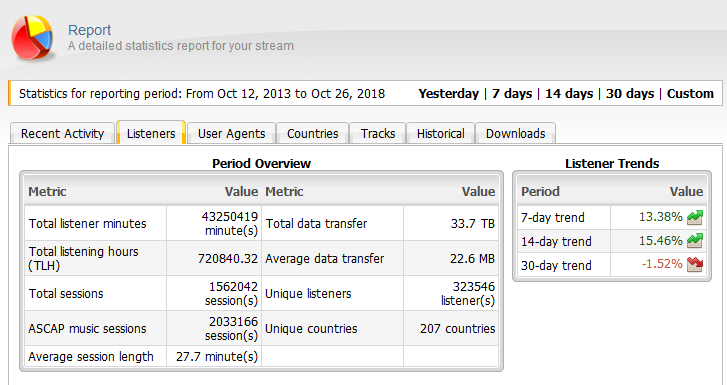This screenshot has height=385, width=727.
Task: Go to the Tracks tab
Action: (x=378, y=134)
